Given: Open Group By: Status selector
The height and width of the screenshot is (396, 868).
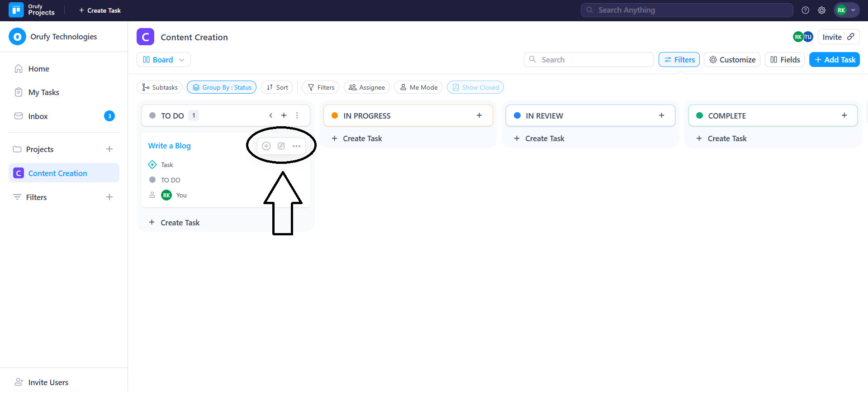Looking at the screenshot, I should pyautogui.click(x=222, y=87).
